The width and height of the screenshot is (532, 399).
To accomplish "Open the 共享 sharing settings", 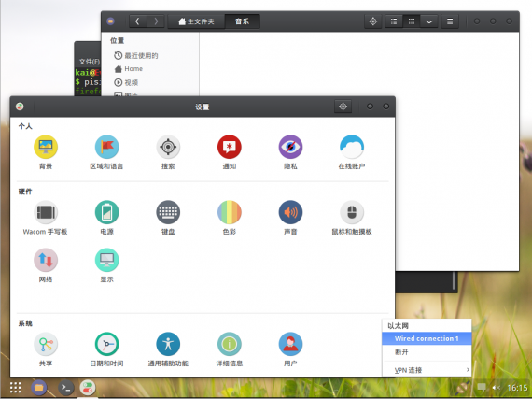I will (x=46, y=349).
